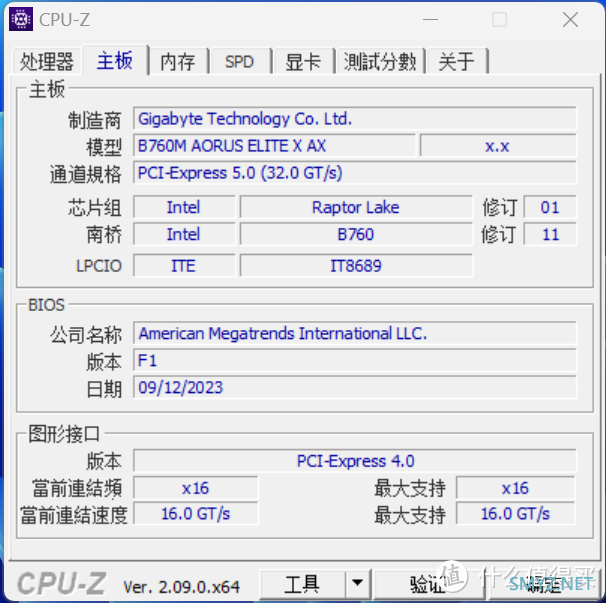Click the LPCIO vendor ITE field

[x=184, y=266]
